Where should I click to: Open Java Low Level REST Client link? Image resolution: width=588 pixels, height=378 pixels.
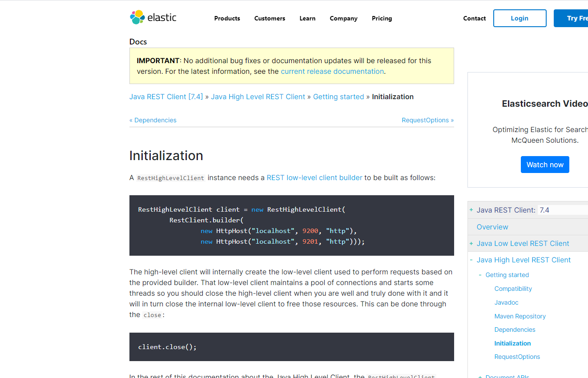click(523, 243)
